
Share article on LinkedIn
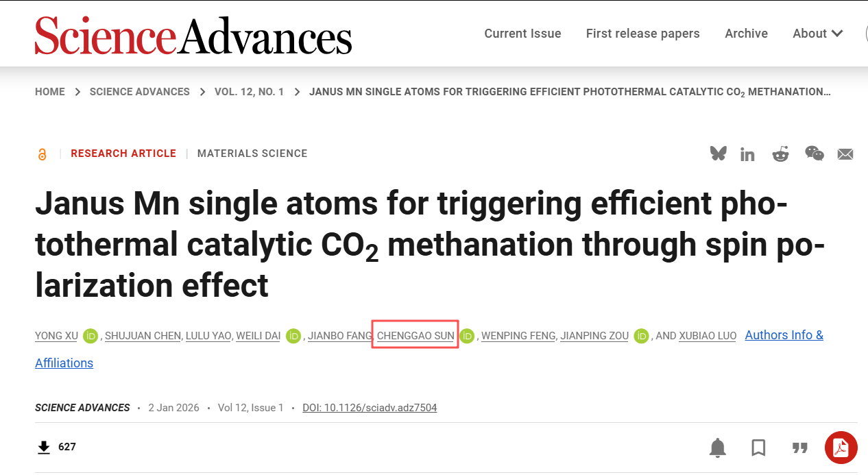tap(747, 154)
